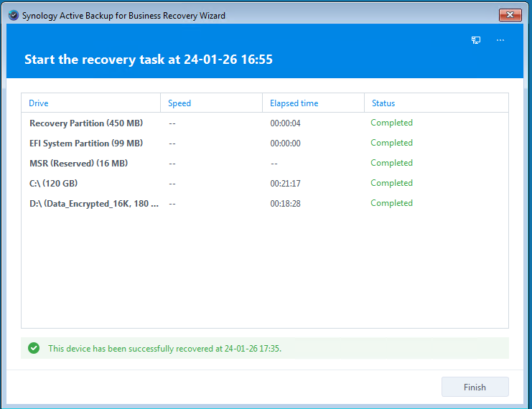Open the more options ellipsis menu

(x=500, y=40)
